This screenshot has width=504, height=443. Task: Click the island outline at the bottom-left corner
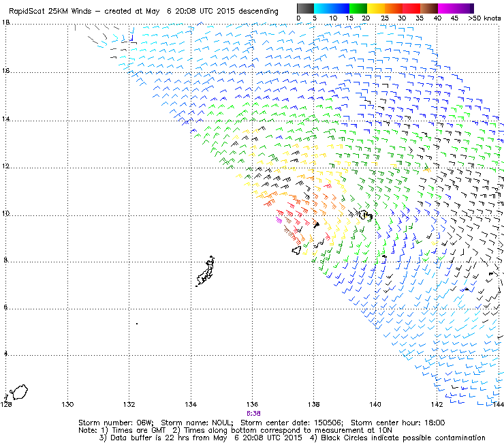pos(18,392)
